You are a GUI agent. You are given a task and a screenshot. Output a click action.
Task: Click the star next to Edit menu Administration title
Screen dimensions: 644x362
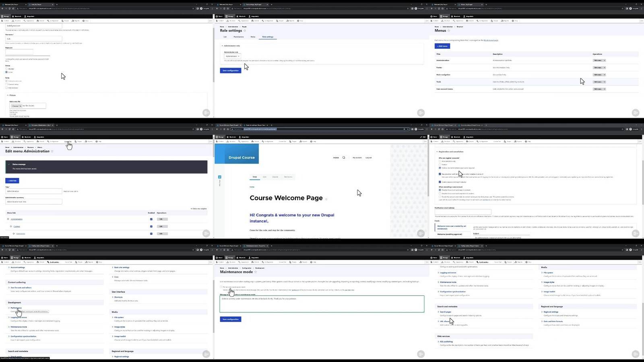52,151
